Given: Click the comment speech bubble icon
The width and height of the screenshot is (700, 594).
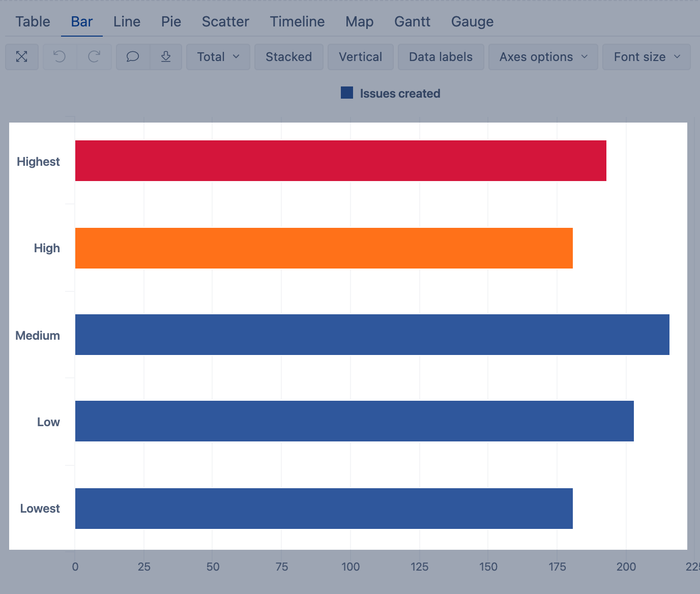Looking at the screenshot, I should (x=133, y=56).
